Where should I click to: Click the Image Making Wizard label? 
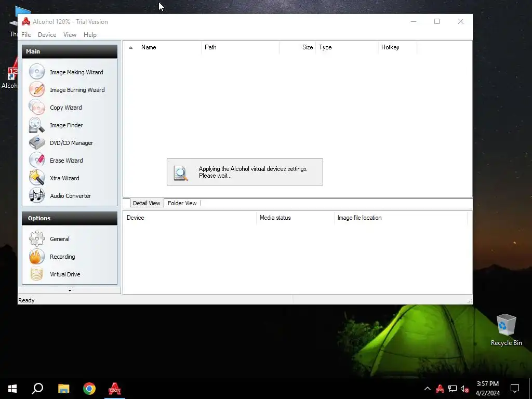tap(76, 72)
